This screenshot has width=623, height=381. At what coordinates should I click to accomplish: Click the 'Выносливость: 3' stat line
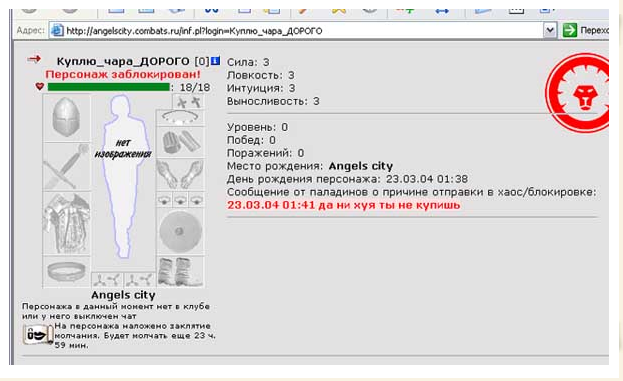[273, 101]
